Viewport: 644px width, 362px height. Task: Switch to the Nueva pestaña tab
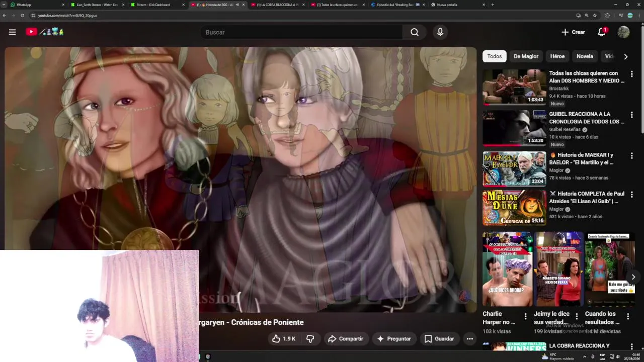(x=457, y=5)
